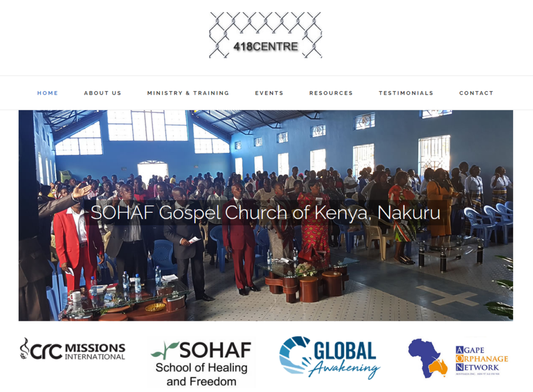Click the church congregation banner photo
Image resolution: width=533 pixels, height=392 pixels.
pyautogui.click(x=266, y=215)
